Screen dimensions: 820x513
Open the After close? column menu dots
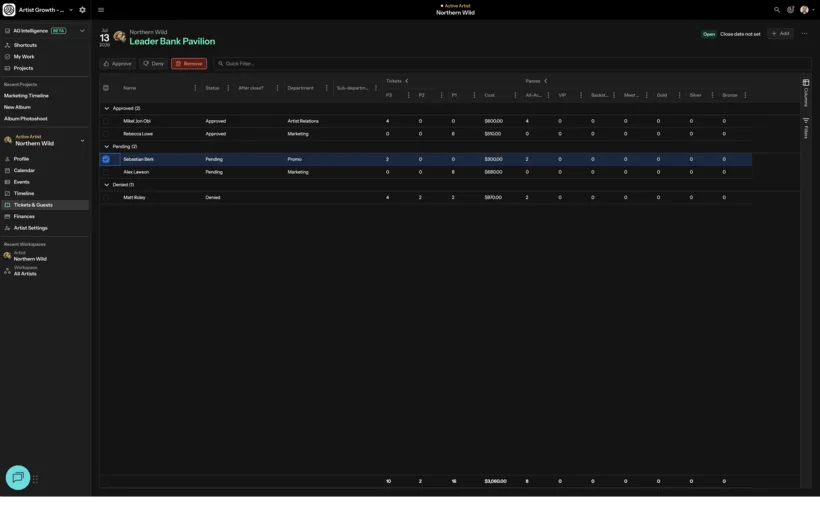tap(277, 88)
